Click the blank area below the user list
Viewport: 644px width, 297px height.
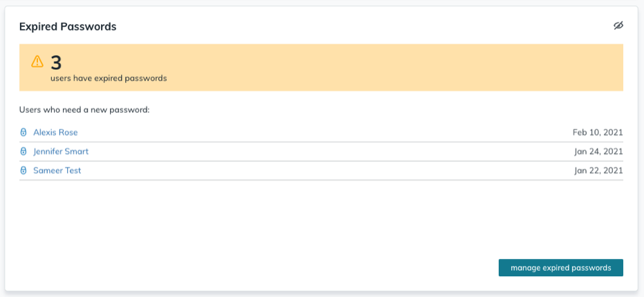click(x=311, y=218)
